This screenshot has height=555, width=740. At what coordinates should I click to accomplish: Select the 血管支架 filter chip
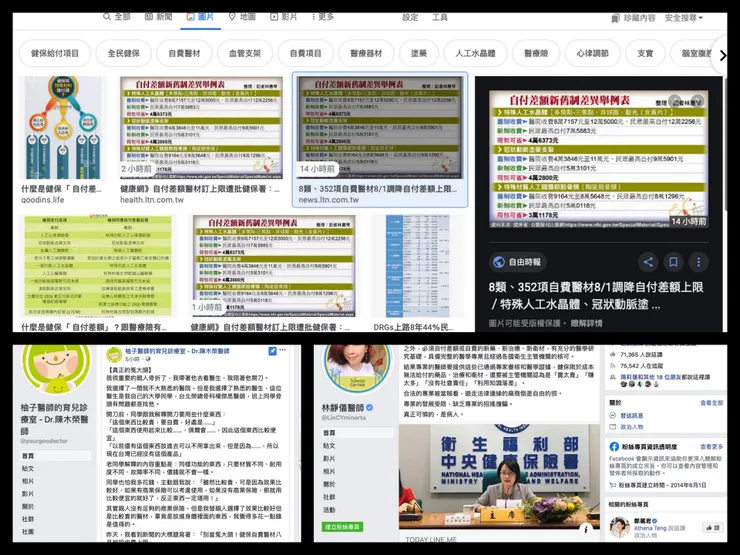point(245,53)
